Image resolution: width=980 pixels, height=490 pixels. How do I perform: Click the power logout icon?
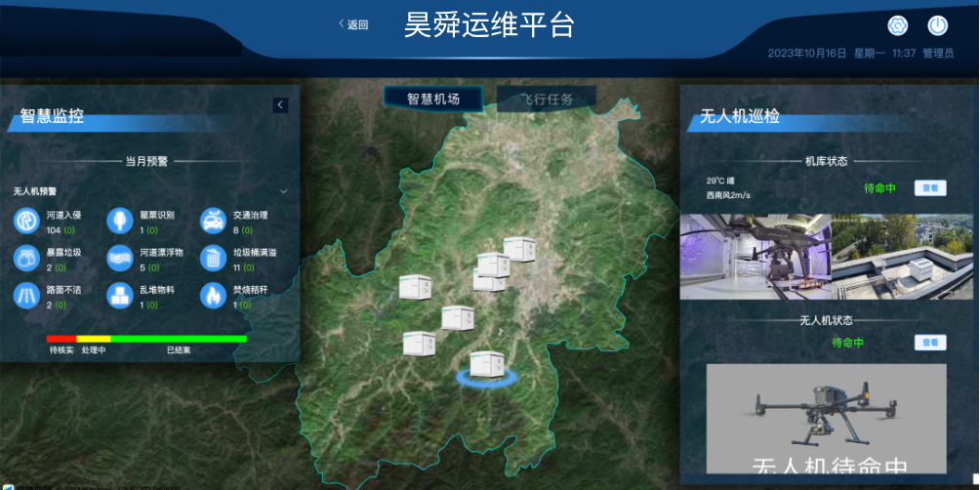pos(937,26)
